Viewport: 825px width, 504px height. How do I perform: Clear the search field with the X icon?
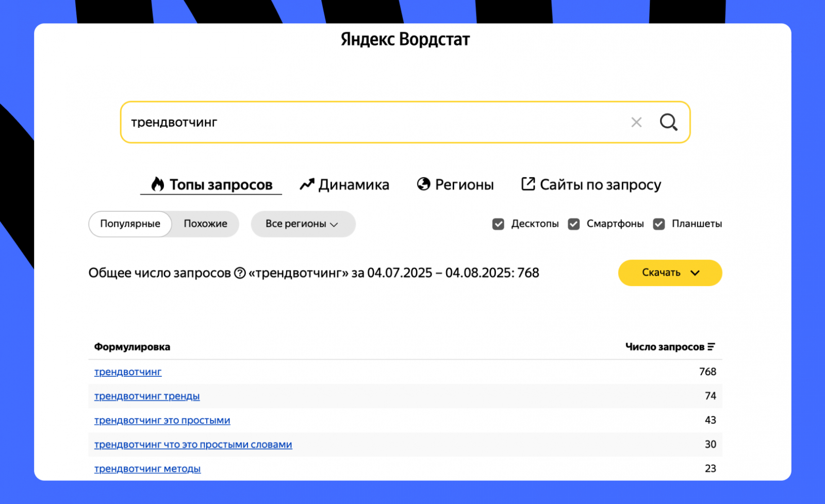636,122
